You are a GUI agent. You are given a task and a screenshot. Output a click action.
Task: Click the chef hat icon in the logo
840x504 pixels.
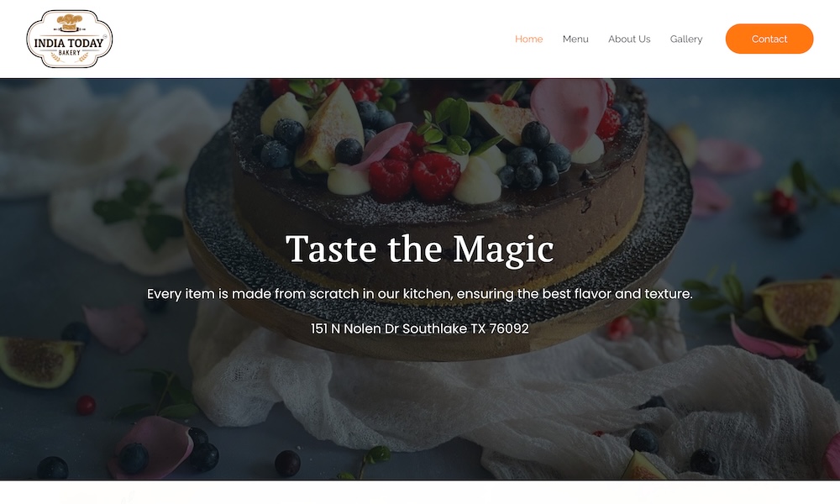pyautogui.click(x=70, y=23)
